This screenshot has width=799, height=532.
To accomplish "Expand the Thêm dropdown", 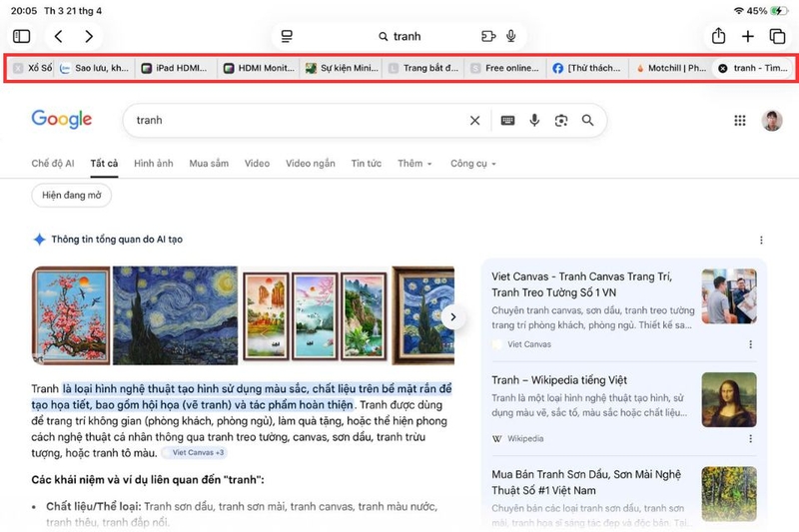I will 414,164.
